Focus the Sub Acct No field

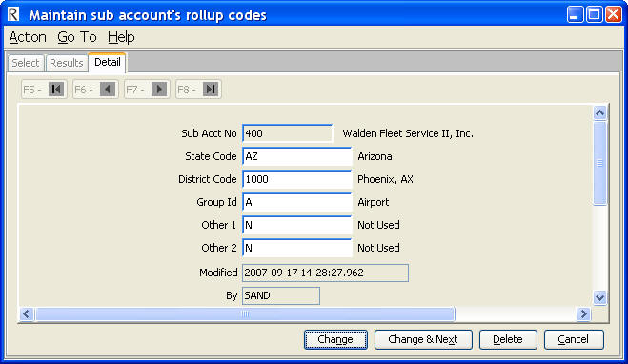click(x=287, y=133)
